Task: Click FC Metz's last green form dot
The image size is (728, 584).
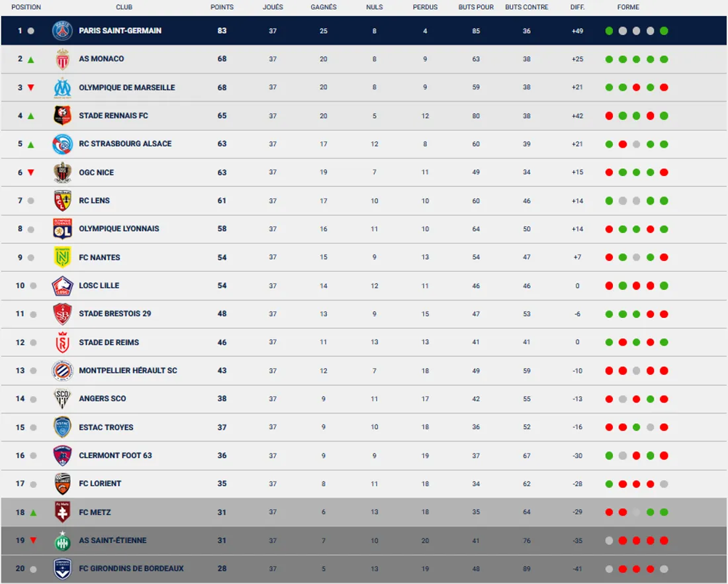Action: (x=664, y=512)
